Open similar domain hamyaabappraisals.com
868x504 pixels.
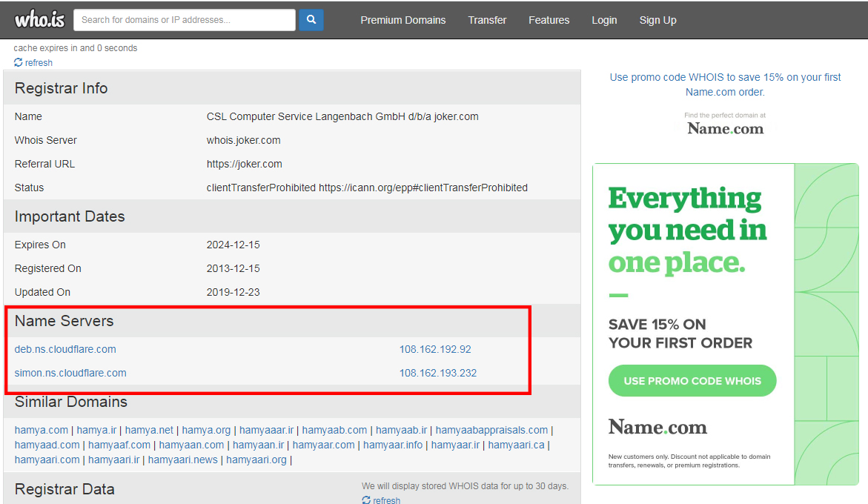491,430
